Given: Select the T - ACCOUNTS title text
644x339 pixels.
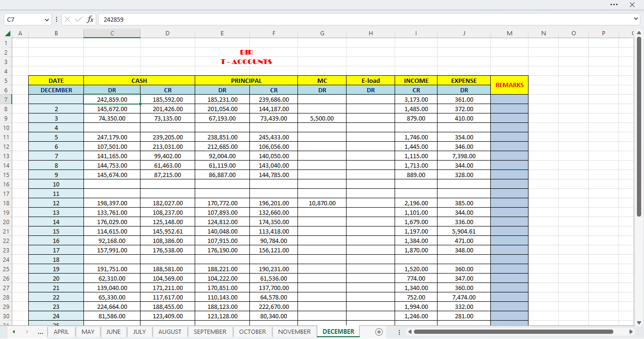Looking at the screenshot, I should pyautogui.click(x=246, y=62).
